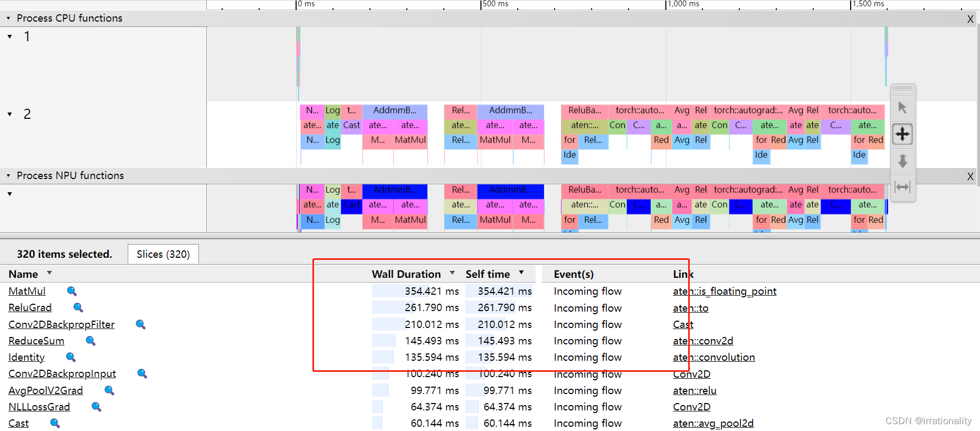980x431 pixels.
Task: Click ReluGrad self time 261.790 ms
Action: [505, 307]
